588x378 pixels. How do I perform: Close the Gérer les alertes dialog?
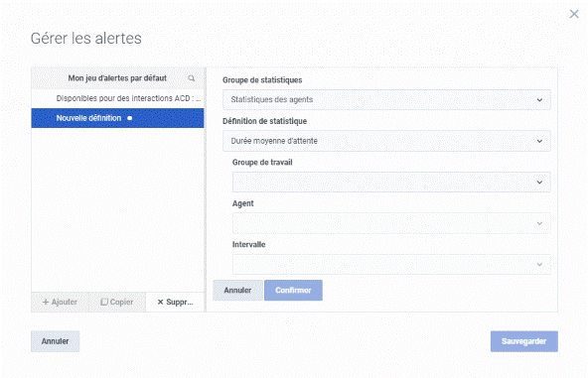(x=574, y=14)
